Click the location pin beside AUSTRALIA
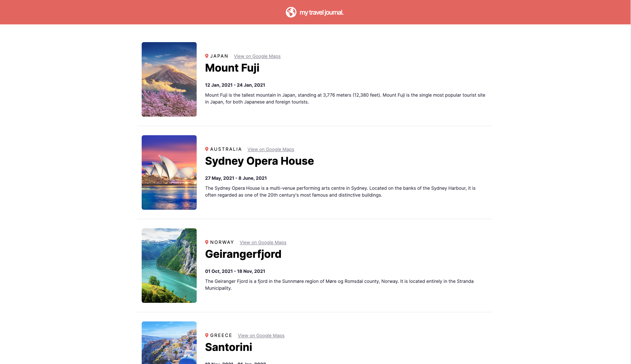This screenshot has width=631, height=364. click(x=207, y=149)
